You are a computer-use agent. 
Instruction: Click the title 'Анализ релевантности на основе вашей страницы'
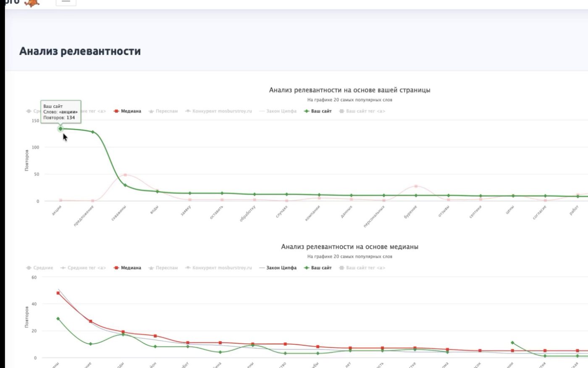click(349, 90)
